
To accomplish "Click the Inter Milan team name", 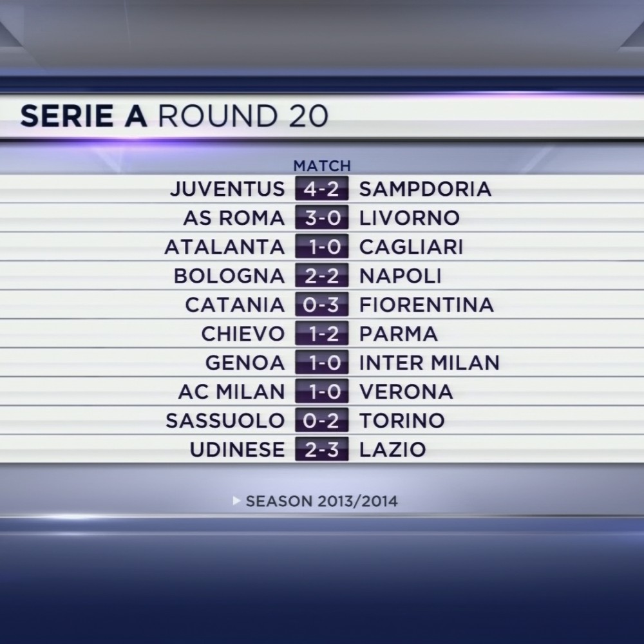I will pos(429,363).
